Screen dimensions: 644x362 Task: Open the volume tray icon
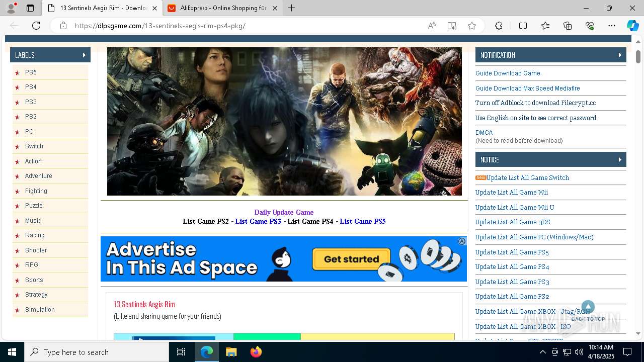tap(579, 352)
